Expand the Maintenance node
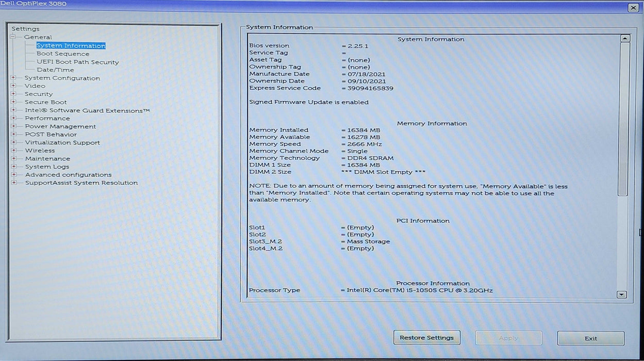 pos(14,158)
